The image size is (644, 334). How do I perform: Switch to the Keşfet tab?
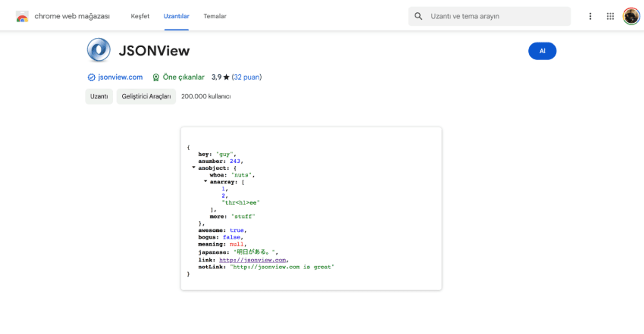tap(140, 16)
